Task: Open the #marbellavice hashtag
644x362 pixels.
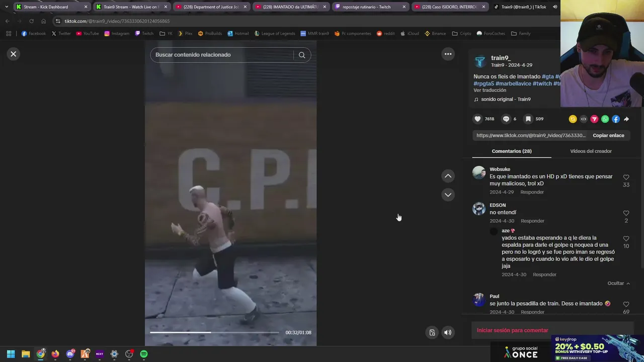Action: tap(513, 83)
